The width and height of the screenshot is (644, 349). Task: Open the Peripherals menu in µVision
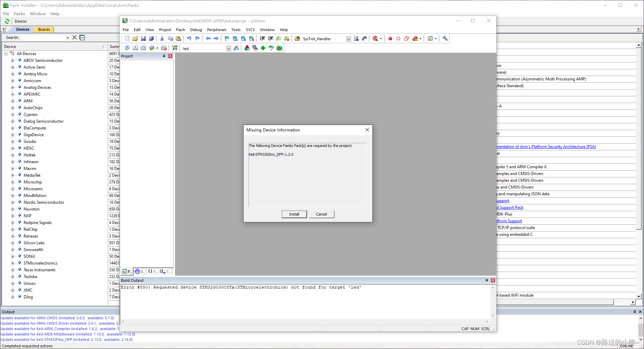coord(217,30)
